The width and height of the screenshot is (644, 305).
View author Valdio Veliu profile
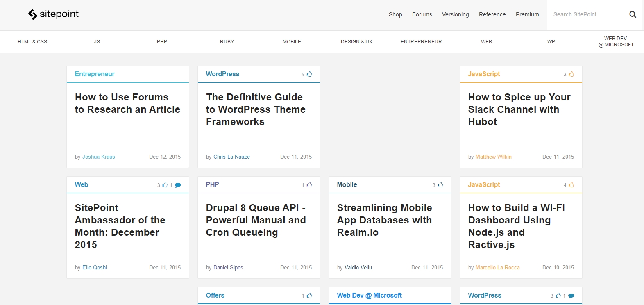(358, 268)
